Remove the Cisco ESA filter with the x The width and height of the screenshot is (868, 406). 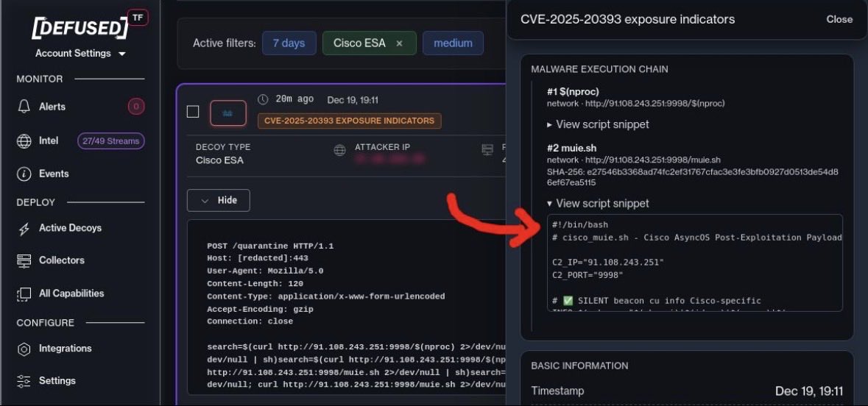399,43
